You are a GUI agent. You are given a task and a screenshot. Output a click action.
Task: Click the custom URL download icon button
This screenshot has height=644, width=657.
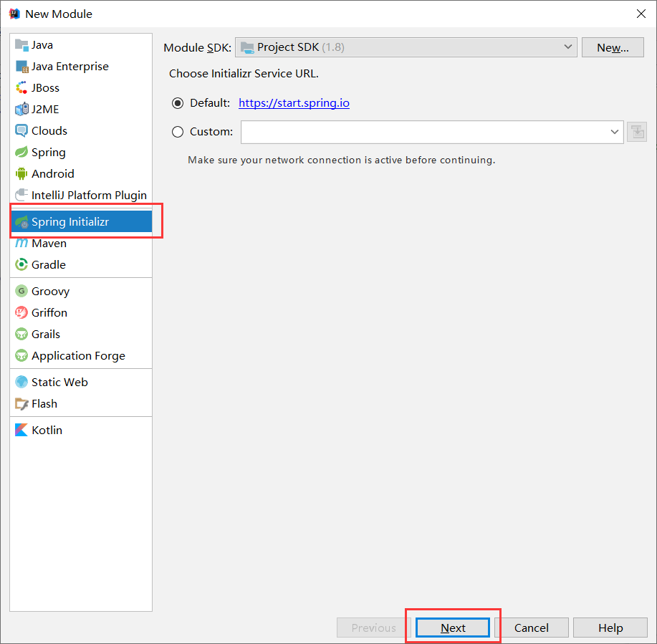point(637,132)
